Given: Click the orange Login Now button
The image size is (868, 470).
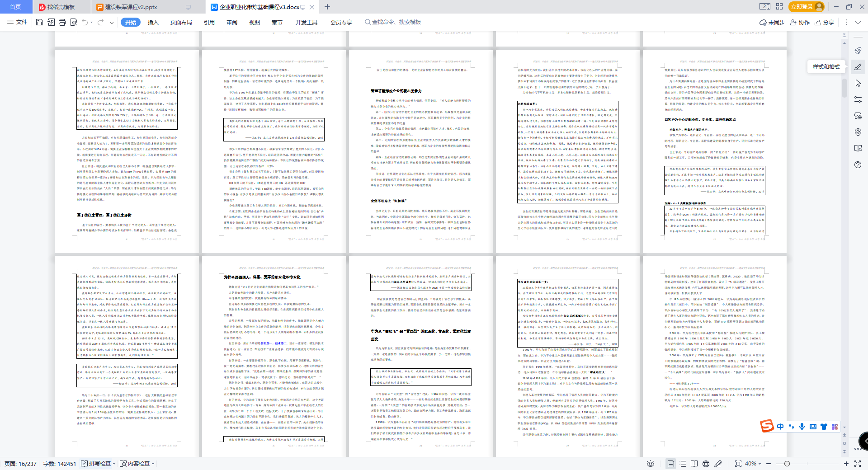Looking at the screenshot, I should pyautogui.click(x=807, y=7).
